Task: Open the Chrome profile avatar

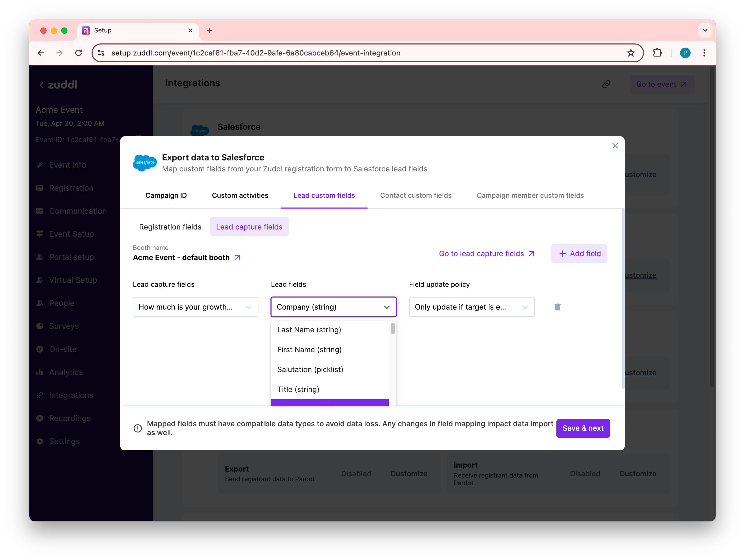Action: click(685, 53)
